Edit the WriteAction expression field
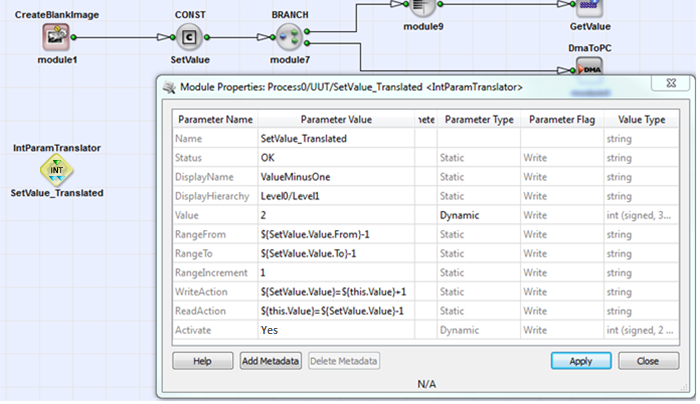Viewport: 700px width, 404px height. click(x=334, y=291)
